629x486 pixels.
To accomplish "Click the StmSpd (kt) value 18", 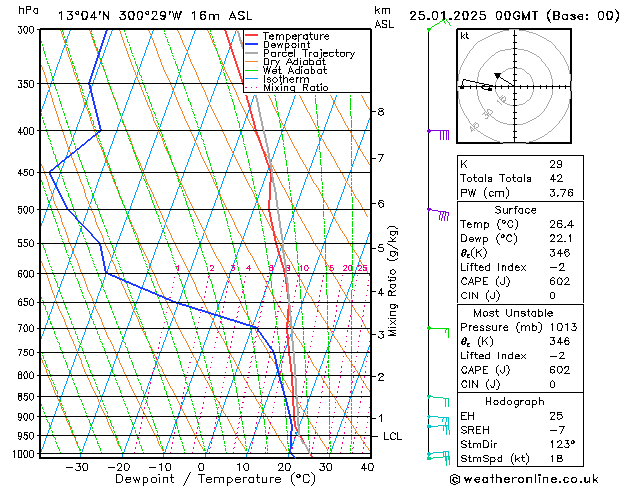I will [x=556, y=459].
